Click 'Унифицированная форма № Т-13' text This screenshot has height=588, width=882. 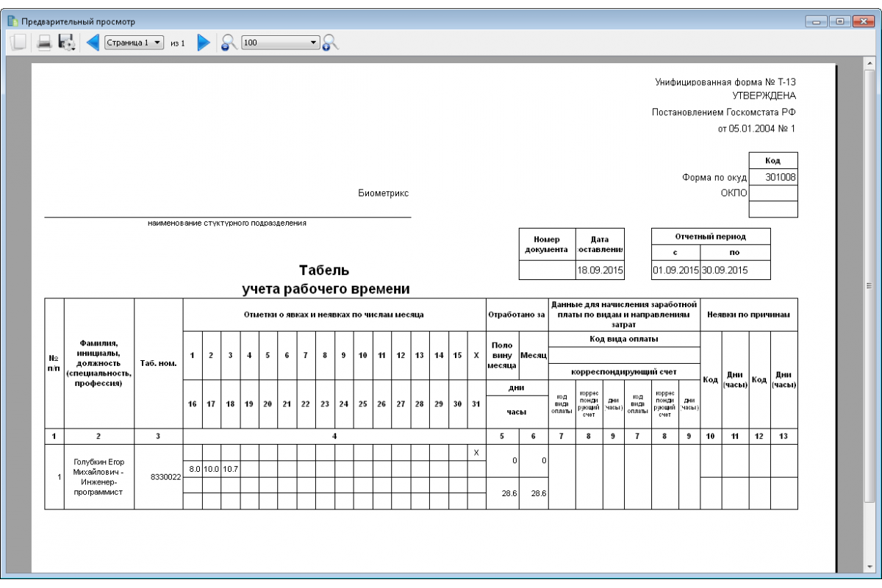pos(726,82)
